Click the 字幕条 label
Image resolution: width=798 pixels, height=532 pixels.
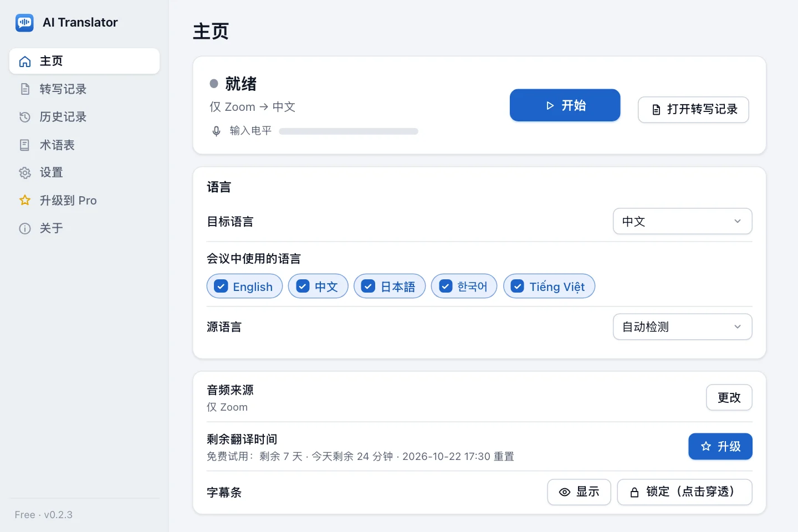point(224,493)
